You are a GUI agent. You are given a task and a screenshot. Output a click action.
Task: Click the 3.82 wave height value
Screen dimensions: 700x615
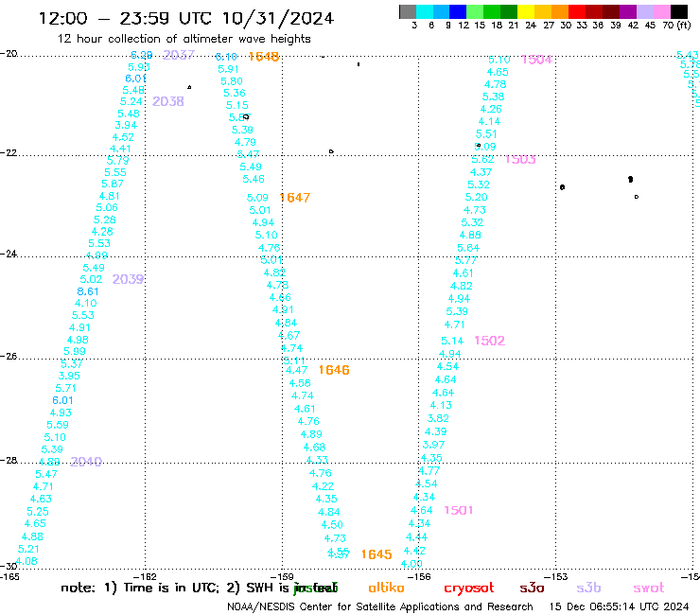[438, 418]
